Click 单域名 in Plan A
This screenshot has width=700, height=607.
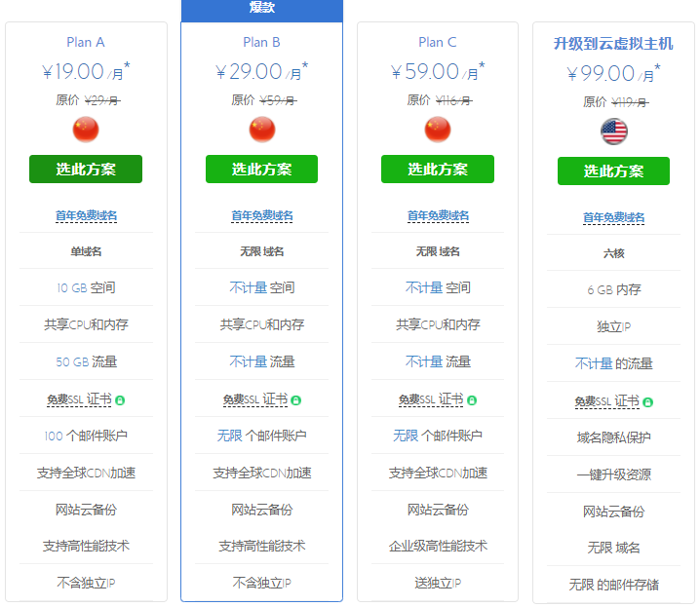86,252
